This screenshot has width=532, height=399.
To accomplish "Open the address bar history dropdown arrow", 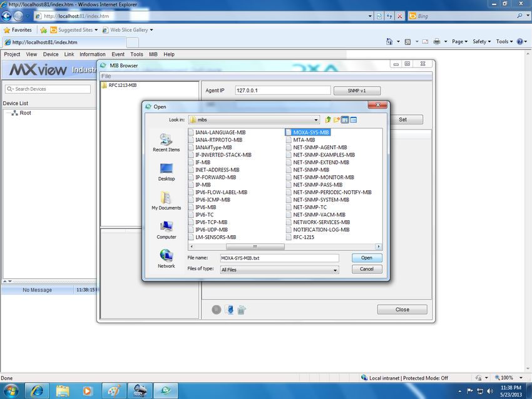I will click(370, 16).
